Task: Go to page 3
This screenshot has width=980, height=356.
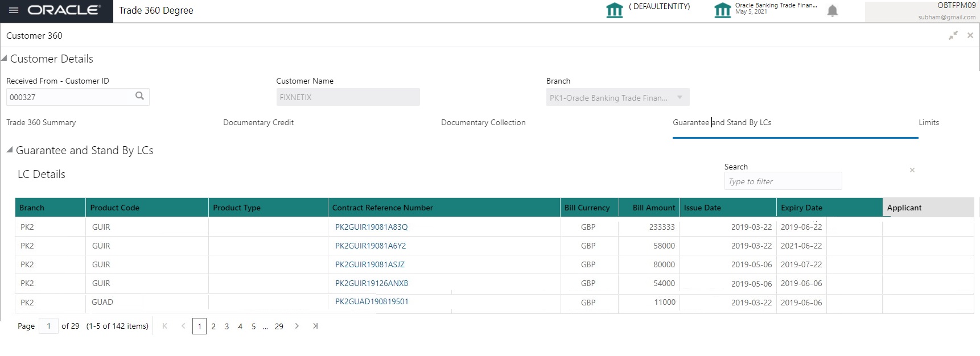Action: pyautogui.click(x=227, y=326)
